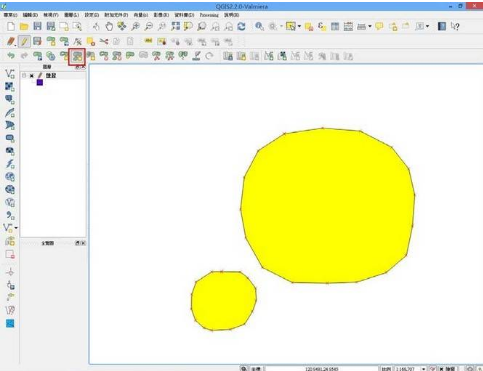Click the Refresh map icon
Screen dimensions: 483x371
(x=241, y=26)
